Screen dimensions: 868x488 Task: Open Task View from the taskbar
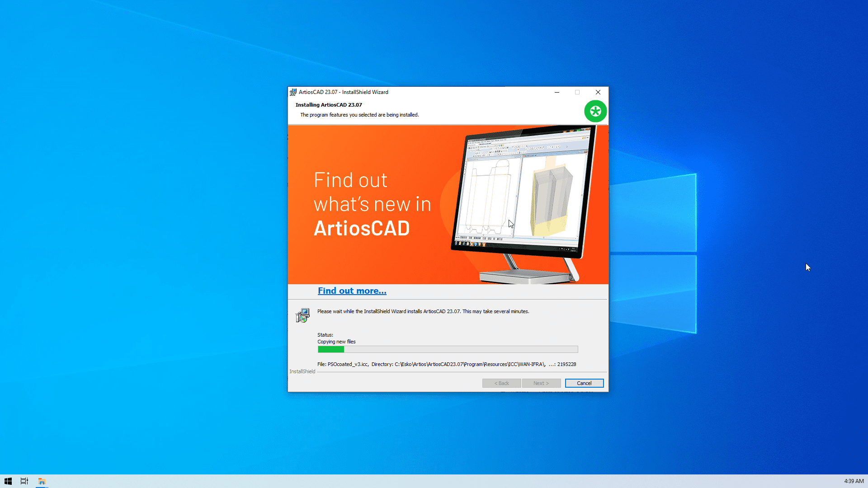click(x=24, y=481)
